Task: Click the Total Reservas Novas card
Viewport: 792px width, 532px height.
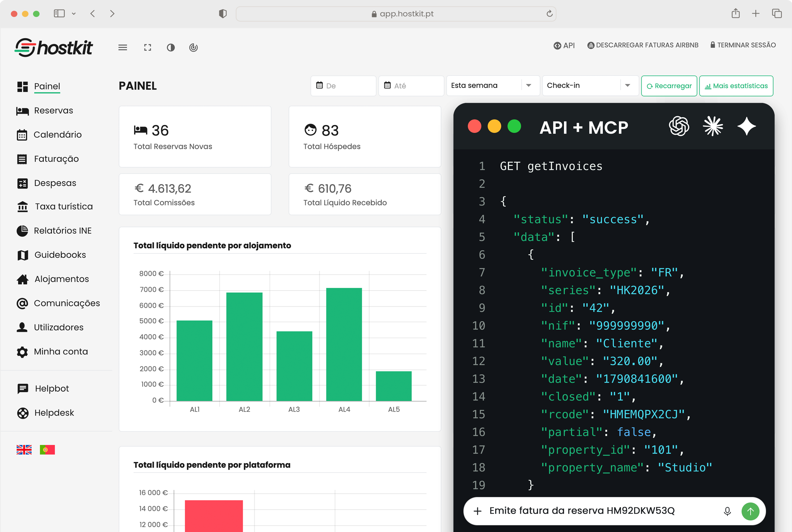Action: (x=195, y=136)
